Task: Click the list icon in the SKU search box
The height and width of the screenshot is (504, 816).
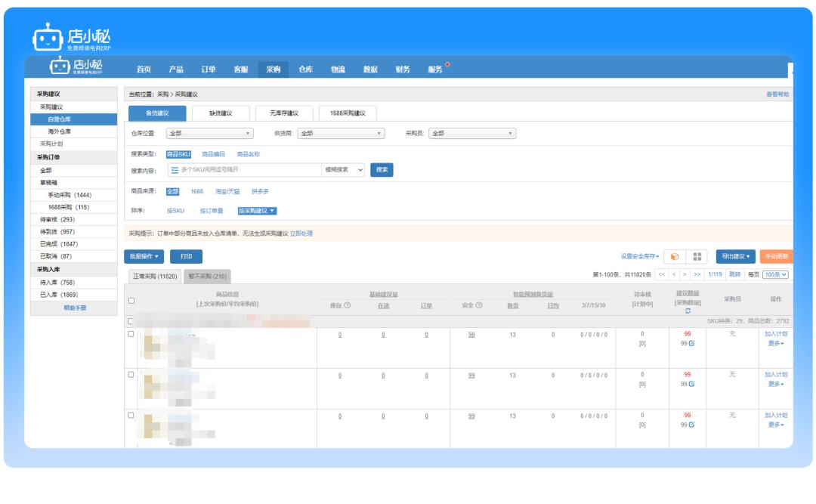Action: click(175, 170)
